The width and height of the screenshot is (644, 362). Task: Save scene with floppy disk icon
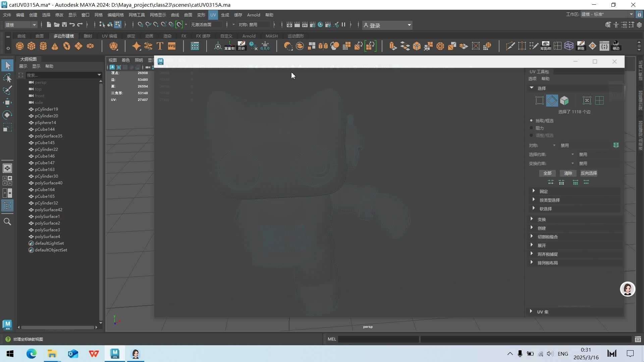click(x=64, y=25)
